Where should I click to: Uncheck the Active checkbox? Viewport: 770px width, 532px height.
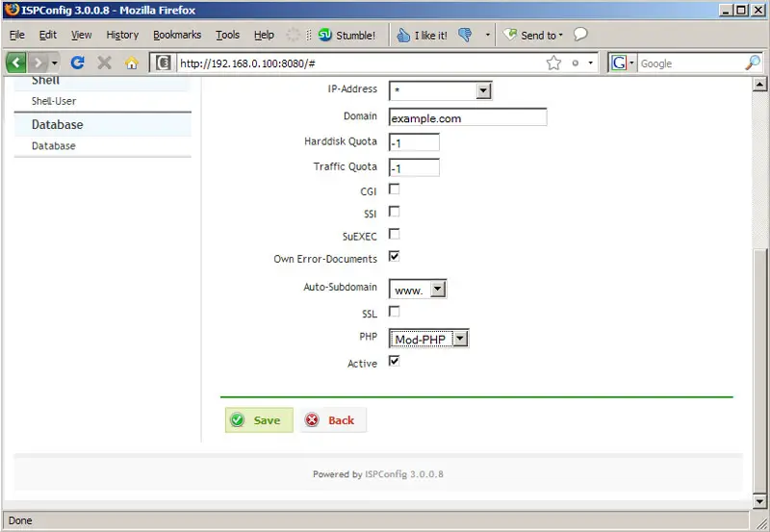pos(394,361)
